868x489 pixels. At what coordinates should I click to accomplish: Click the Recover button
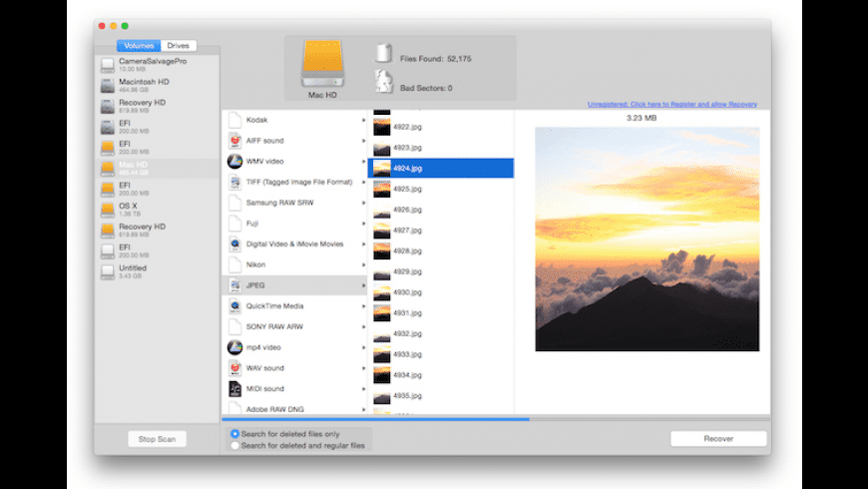click(717, 439)
